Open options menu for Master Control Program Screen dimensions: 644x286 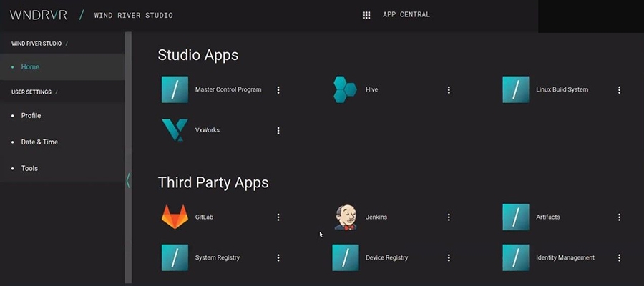tap(278, 90)
